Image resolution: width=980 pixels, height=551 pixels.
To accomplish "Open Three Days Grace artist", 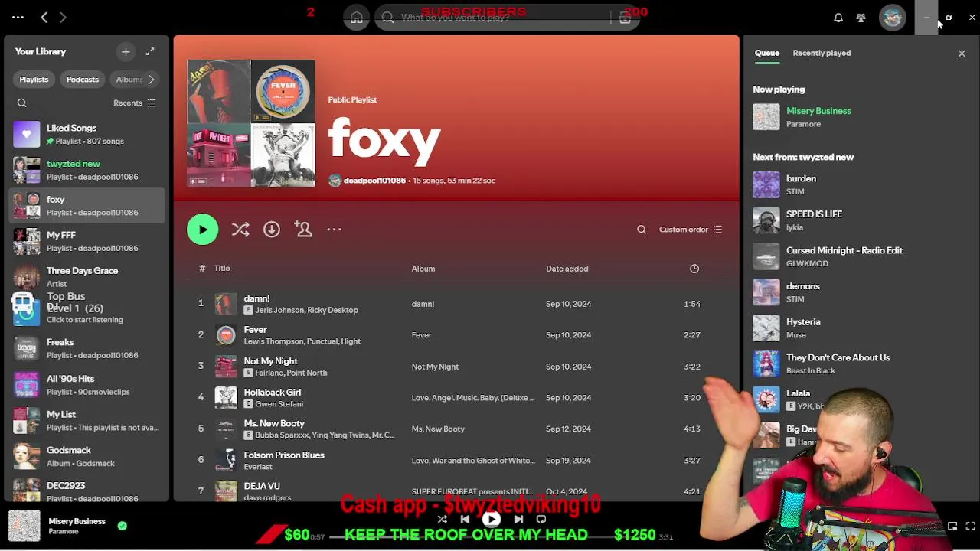I will pyautogui.click(x=87, y=277).
